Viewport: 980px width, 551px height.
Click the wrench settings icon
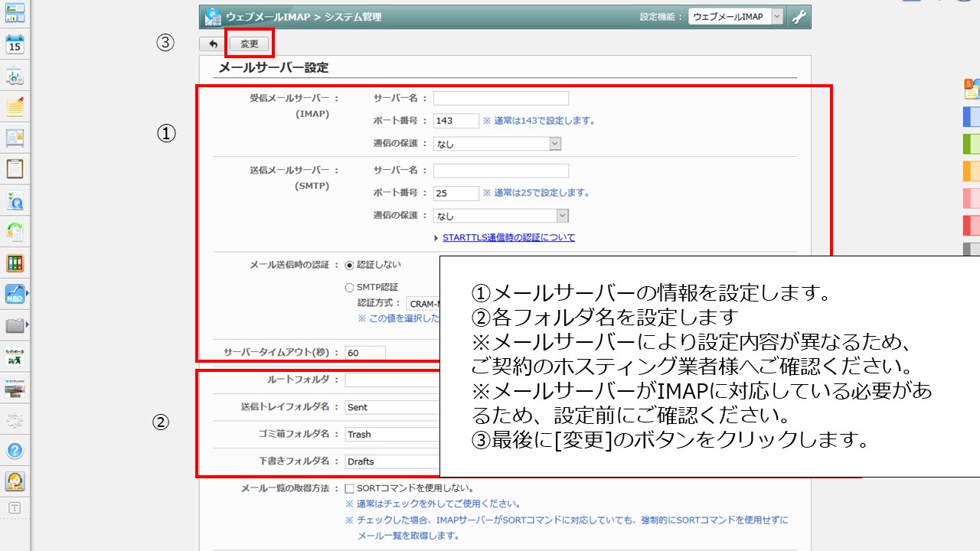pos(799,17)
